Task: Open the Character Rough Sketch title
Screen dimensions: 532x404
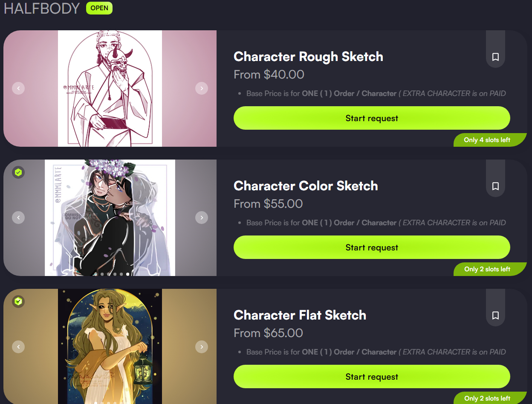Action: click(308, 57)
